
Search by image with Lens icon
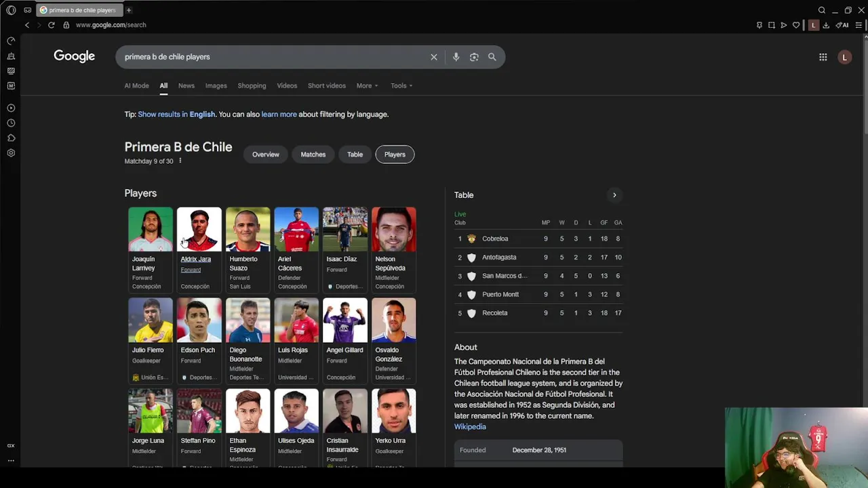click(474, 57)
